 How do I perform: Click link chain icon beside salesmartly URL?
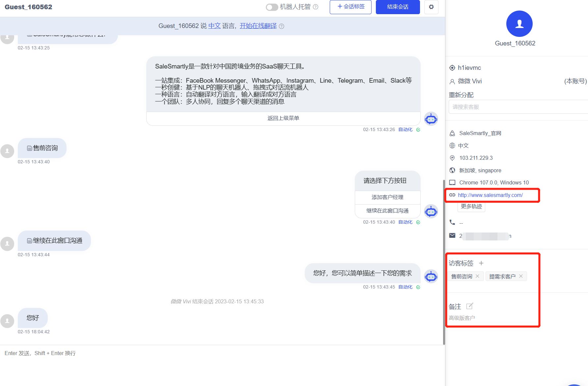tap(452, 195)
